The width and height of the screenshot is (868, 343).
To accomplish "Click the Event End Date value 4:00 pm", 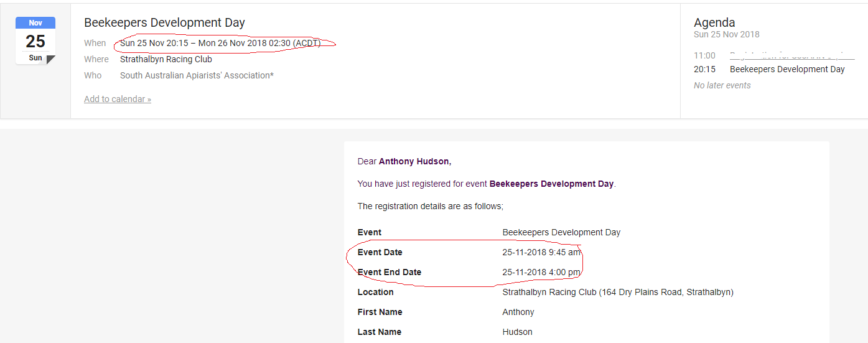I will click(541, 272).
